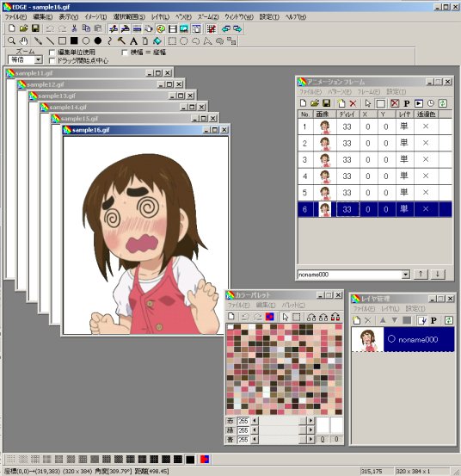
Task: Select the straight line tool
Action: [50, 41]
